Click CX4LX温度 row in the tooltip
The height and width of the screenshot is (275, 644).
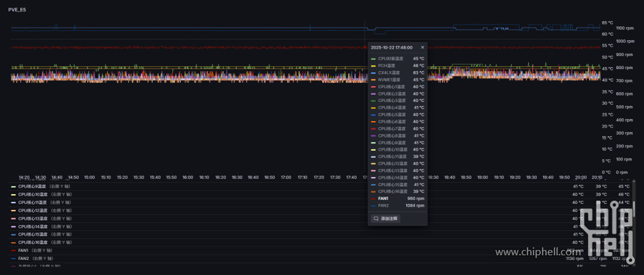397,72
